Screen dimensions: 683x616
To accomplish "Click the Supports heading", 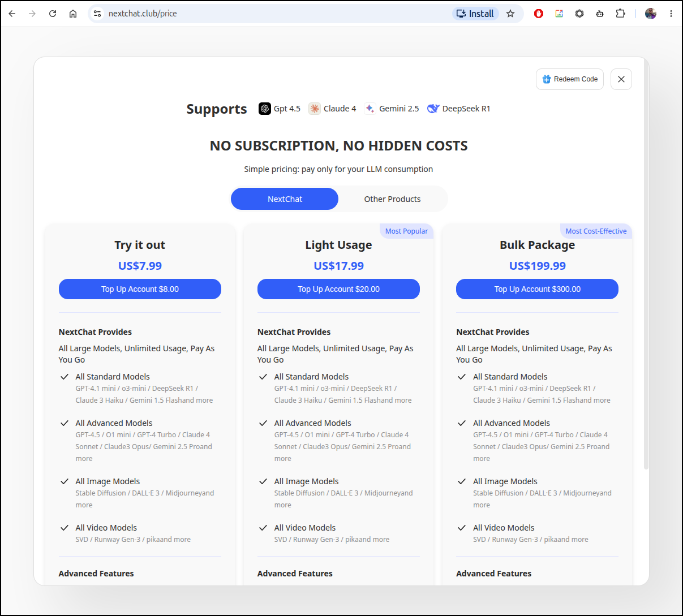I will click(x=217, y=109).
